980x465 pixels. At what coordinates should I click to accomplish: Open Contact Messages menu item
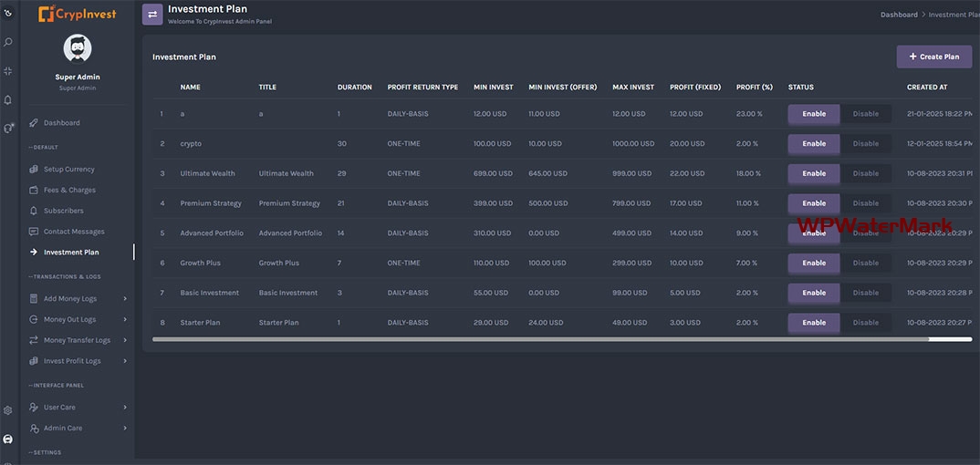(74, 232)
